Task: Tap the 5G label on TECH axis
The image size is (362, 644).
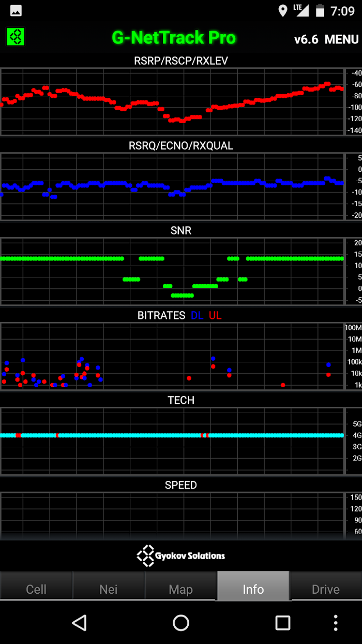Action: [x=357, y=423]
